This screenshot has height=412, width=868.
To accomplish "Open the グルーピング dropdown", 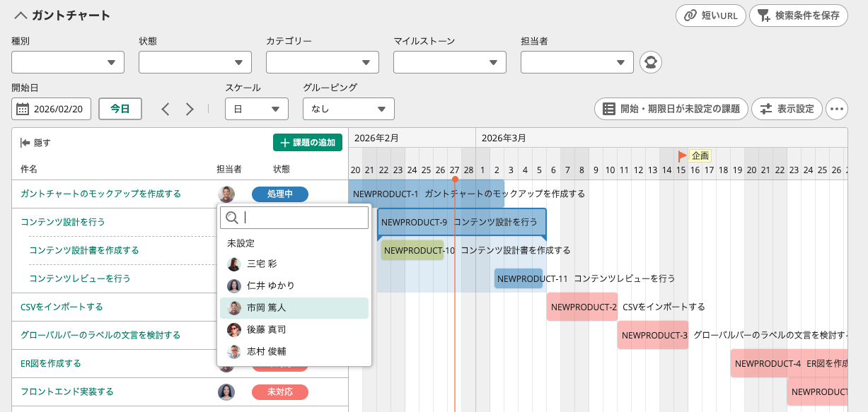I will (349, 109).
